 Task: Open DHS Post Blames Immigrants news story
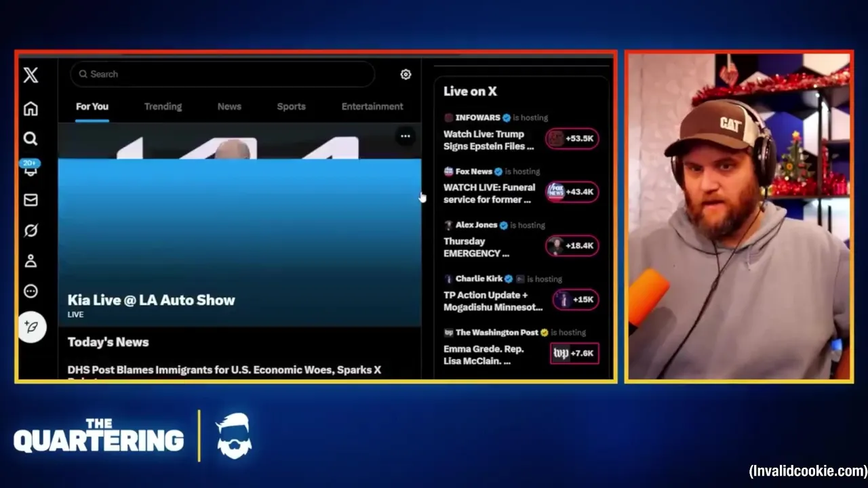click(224, 370)
